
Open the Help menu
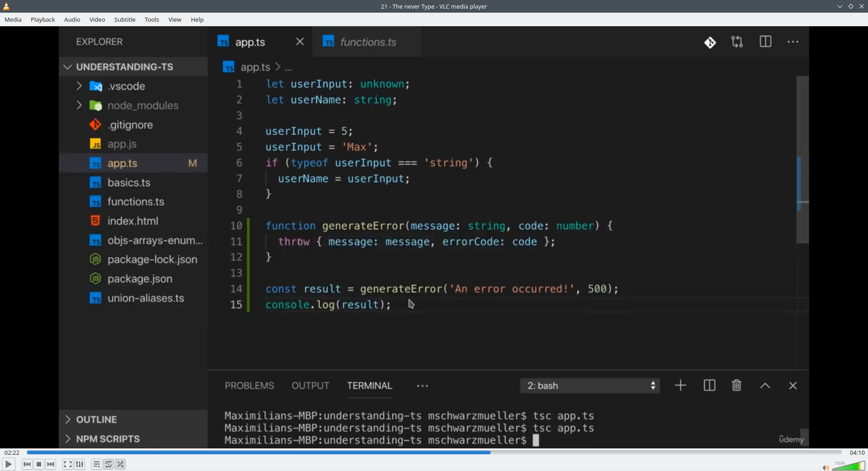click(x=198, y=20)
